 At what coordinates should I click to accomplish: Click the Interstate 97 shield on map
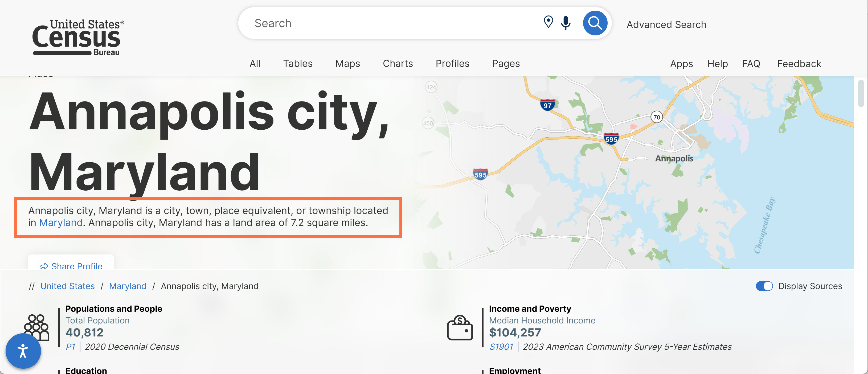click(x=547, y=105)
